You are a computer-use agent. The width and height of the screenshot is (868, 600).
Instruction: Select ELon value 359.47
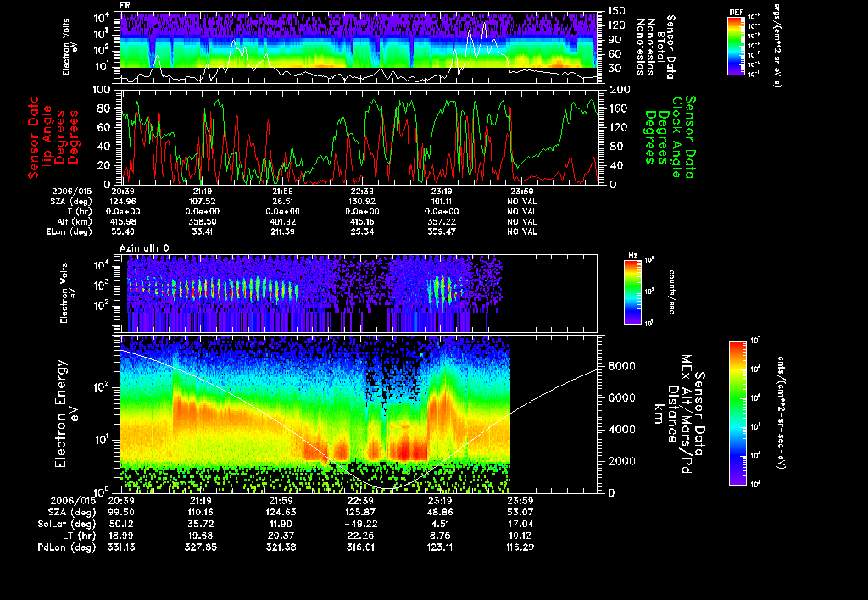(442, 232)
